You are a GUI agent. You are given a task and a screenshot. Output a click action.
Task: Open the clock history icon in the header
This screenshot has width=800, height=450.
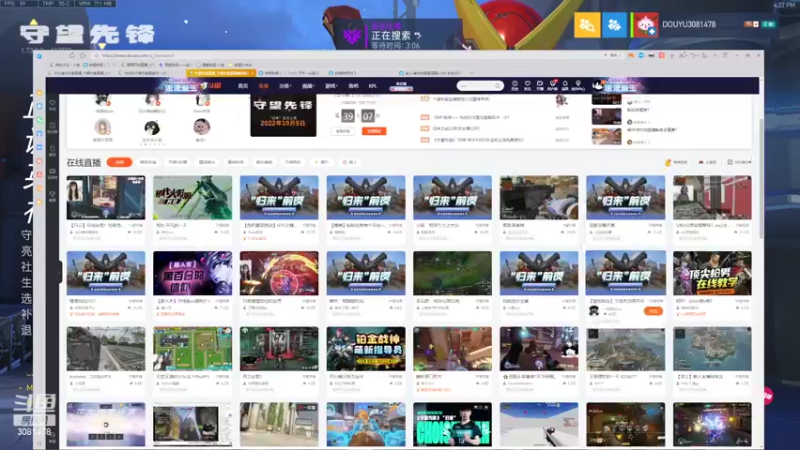pos(514,85)
